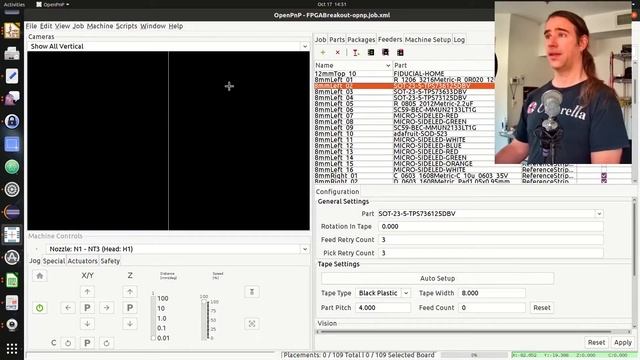Image resolution: width=640 pixels, height=360 pixels.
Task: Switch to the Packages tab
Action: [361, 40]
